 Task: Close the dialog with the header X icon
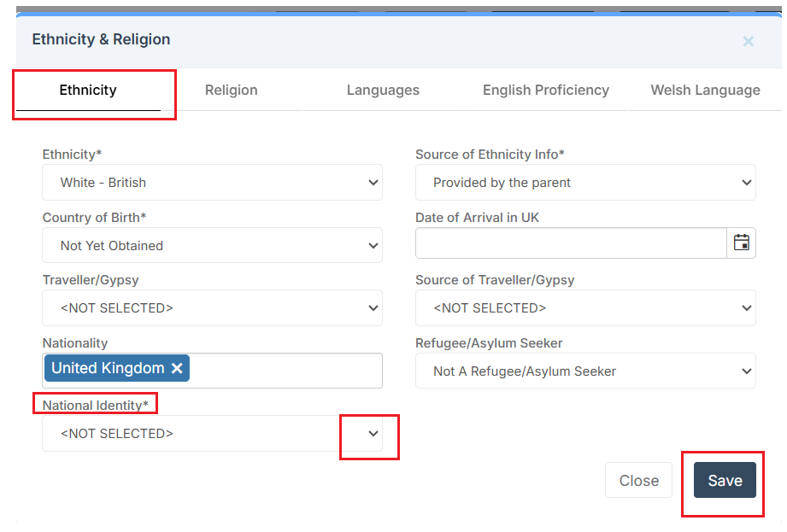pyautogui.click(x=748, y=41)
